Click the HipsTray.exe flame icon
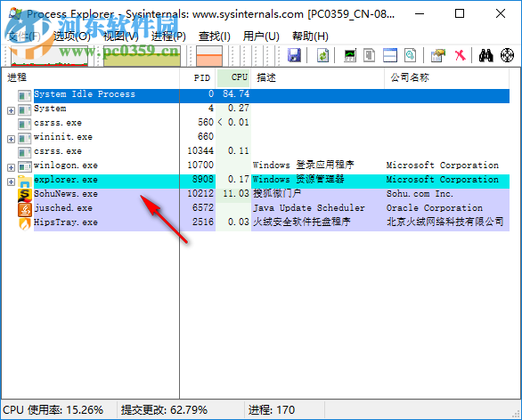522x420 pixels. (x=25, y=223)
